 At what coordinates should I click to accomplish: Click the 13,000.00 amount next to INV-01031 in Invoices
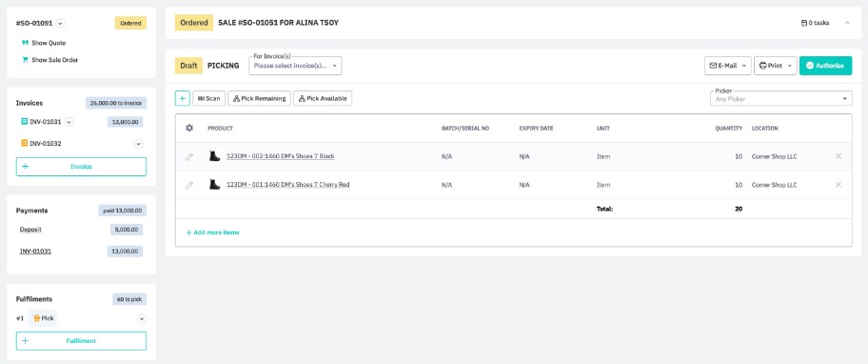125,122
